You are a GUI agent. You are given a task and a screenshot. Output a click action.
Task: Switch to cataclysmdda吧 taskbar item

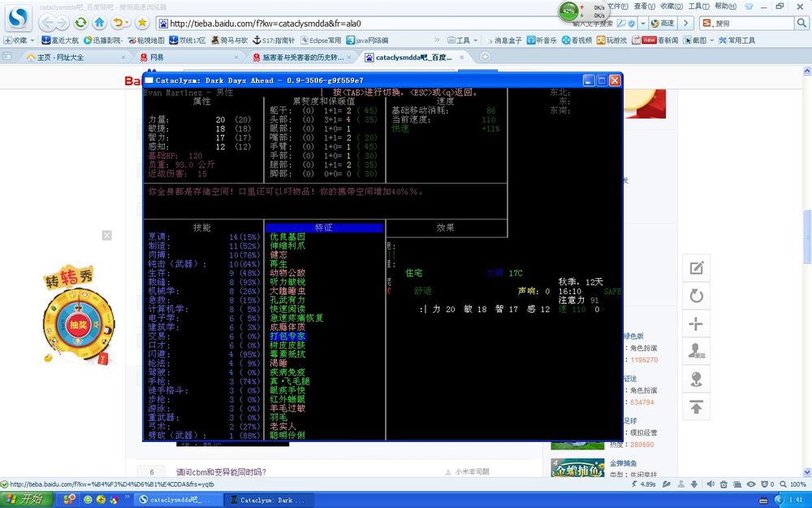(x=179, y=500)
